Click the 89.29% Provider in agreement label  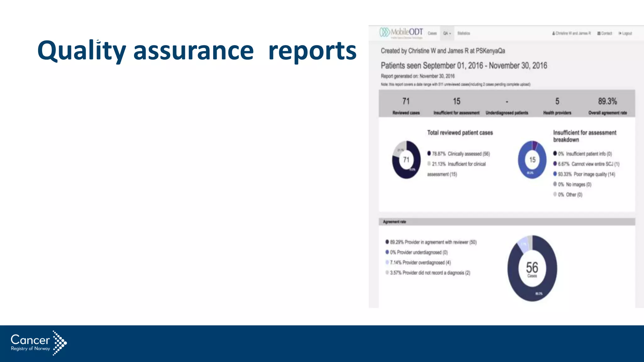433,242
